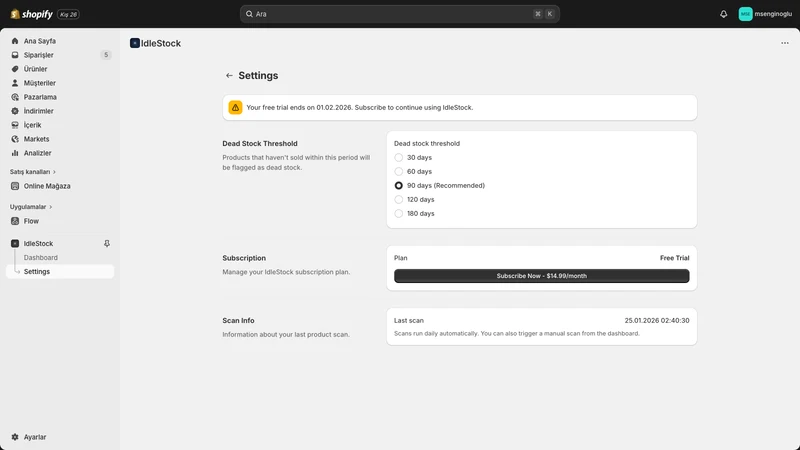
Task: Click the IdleStock app logo in header
Action: (135, 43)
